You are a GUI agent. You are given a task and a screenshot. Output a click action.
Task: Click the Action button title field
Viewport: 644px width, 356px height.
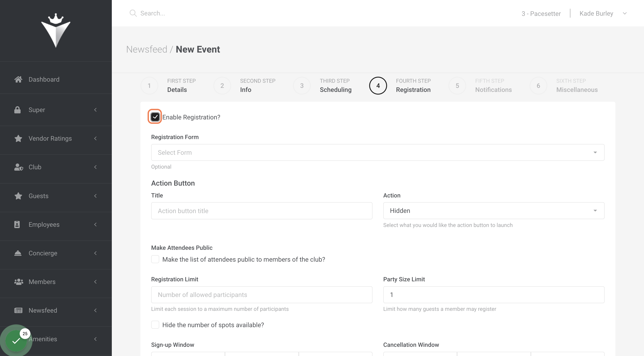[261, 211]
